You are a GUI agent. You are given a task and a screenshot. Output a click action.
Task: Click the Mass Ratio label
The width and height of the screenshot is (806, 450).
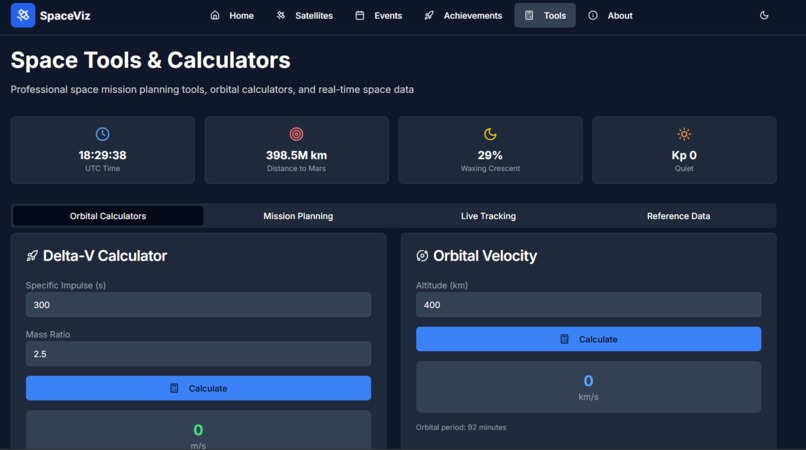pos(48,334)
